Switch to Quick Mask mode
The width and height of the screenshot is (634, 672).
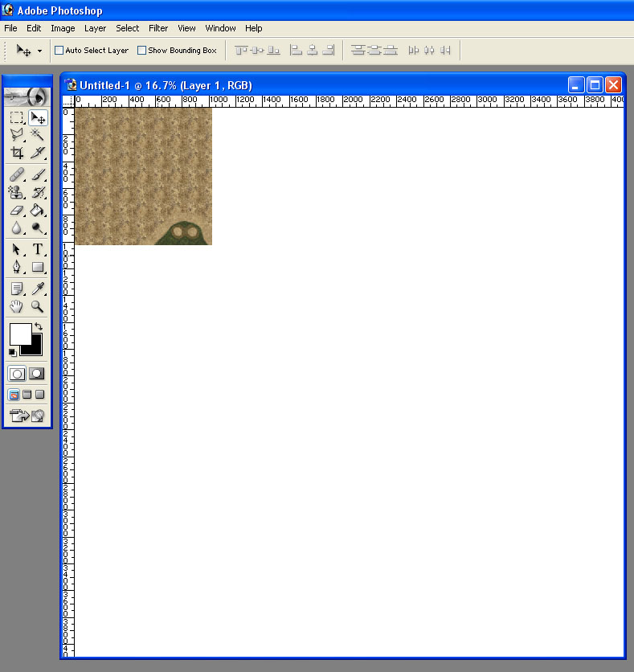click(x=37, y=374)
